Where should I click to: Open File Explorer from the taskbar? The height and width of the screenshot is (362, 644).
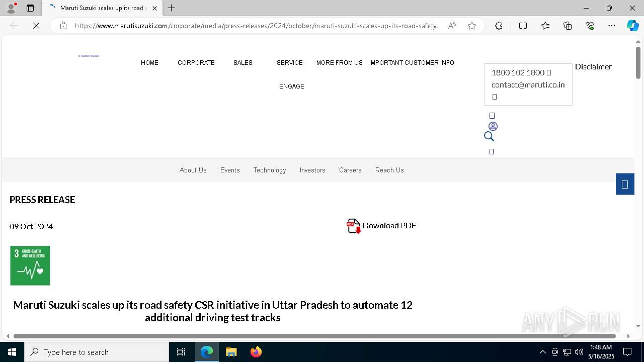(231, 352)
